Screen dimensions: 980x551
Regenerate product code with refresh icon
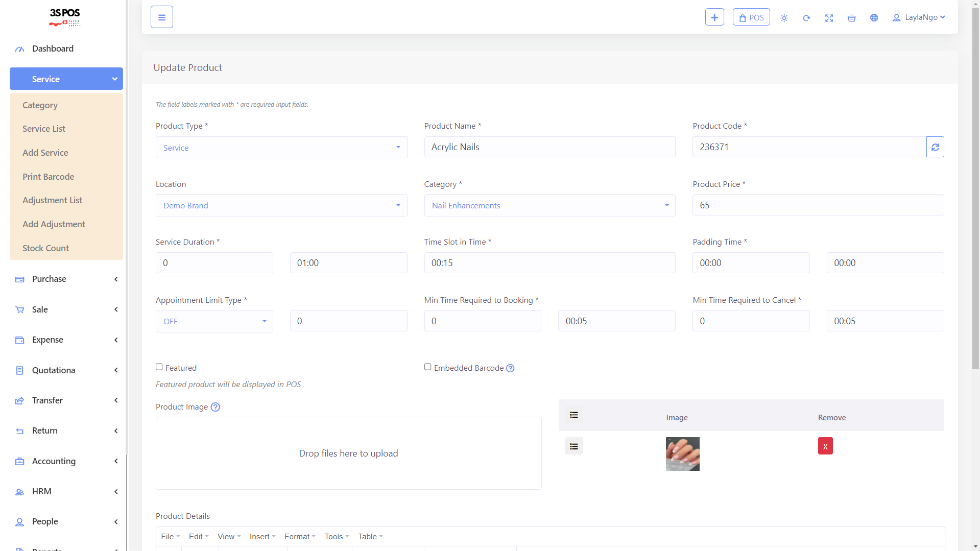(935, 147)
